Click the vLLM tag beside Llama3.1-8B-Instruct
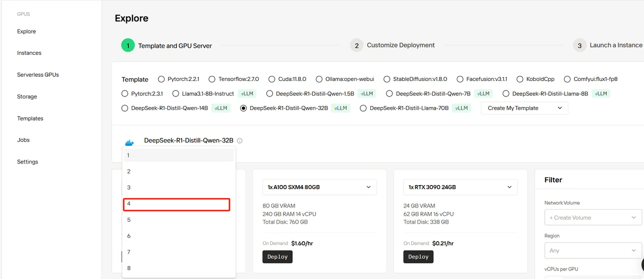The image size is (644, 279). (248, 94)
